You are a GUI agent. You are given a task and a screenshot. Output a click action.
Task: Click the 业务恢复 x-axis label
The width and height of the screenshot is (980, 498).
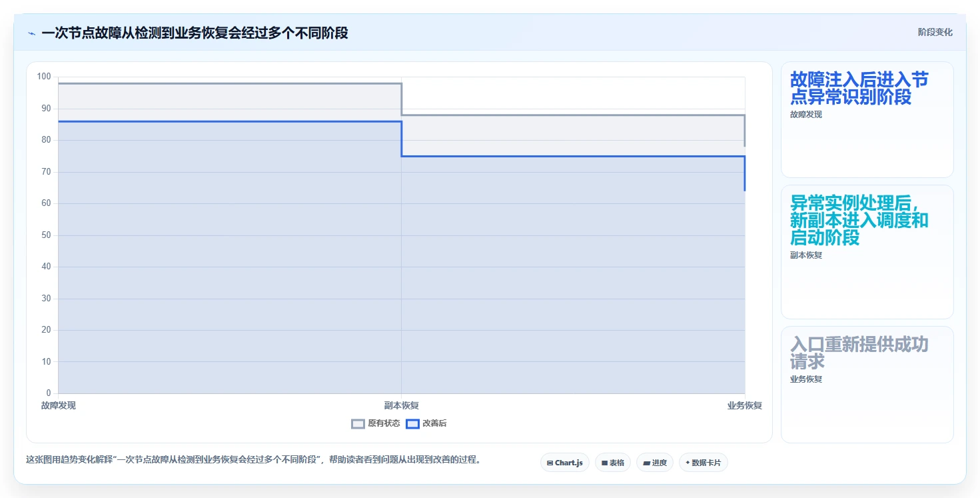point(745,405)
